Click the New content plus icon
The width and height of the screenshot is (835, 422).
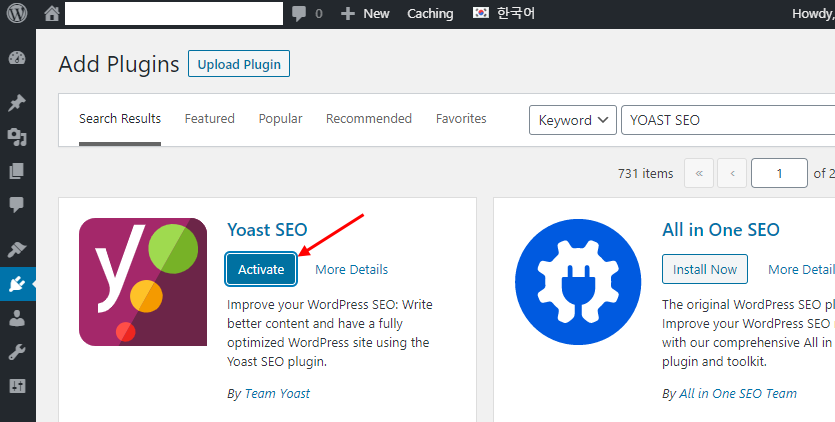(348, 14)
